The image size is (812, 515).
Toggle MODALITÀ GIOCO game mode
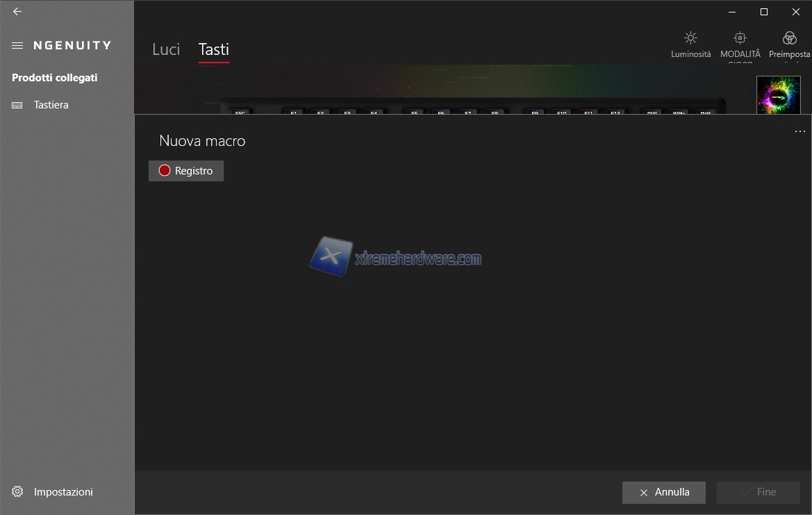click(x=740, y=39)
